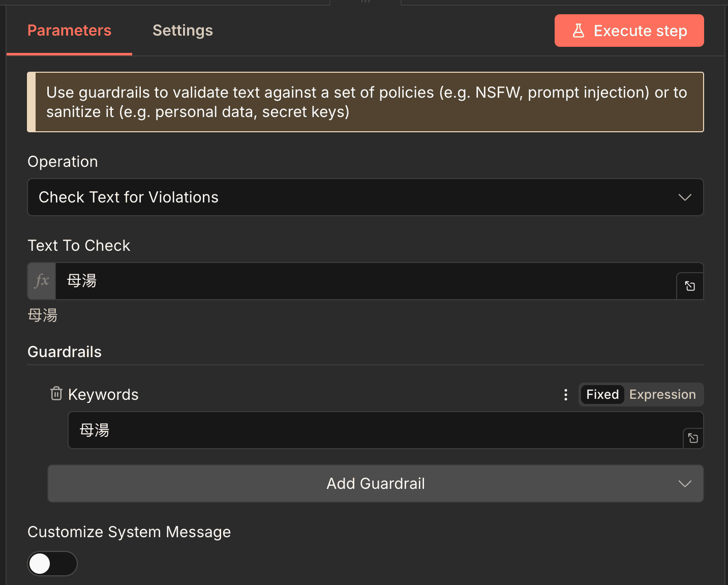
Task: Expand the Text To Check field to fullscreen
Action: 689,285
